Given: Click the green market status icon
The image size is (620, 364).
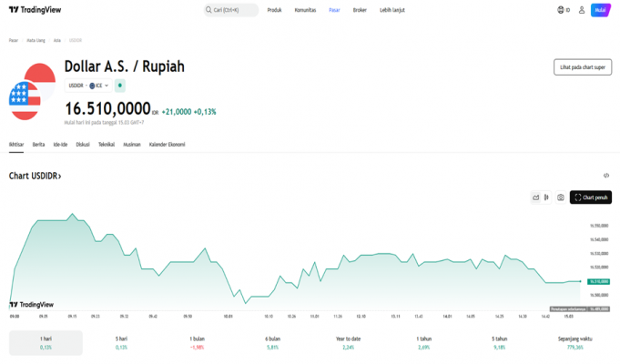Looking at the screenshot, I should (x=119, y=86).
